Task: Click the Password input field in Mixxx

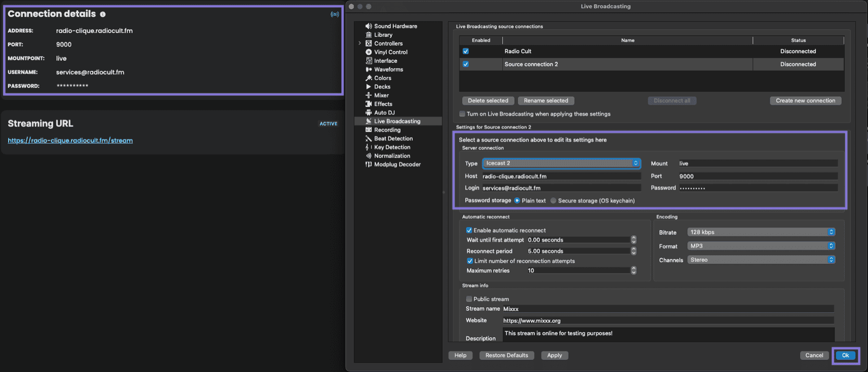Action: [758, 188]
